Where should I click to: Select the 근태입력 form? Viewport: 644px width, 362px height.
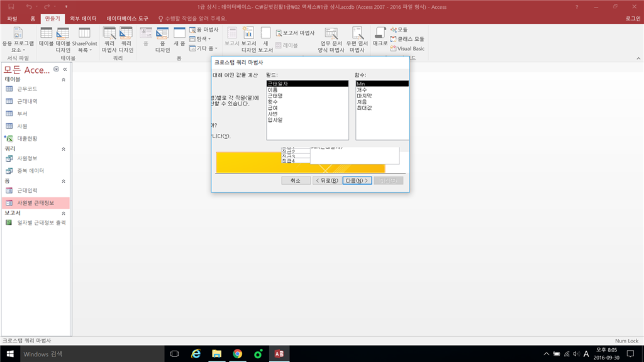pyautogui.click(x=36, y=190)
